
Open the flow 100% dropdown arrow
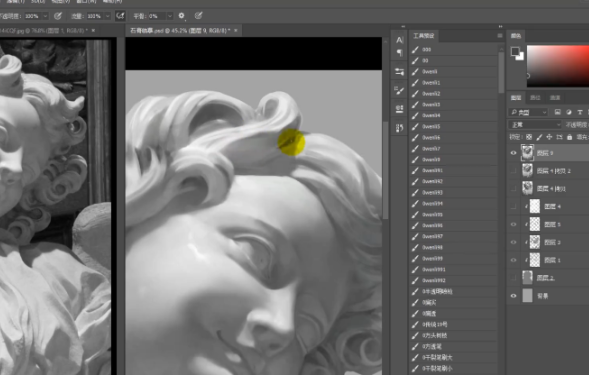click(x=107, y=16)
